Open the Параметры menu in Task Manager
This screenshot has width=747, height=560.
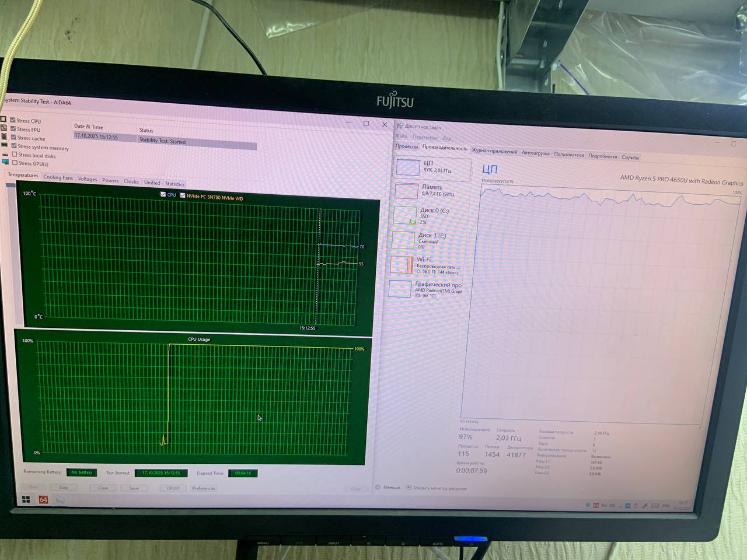coord(424,138)
